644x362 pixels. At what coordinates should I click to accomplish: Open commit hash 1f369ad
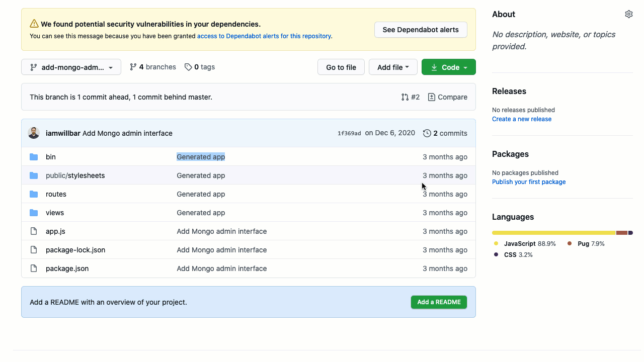349,133
